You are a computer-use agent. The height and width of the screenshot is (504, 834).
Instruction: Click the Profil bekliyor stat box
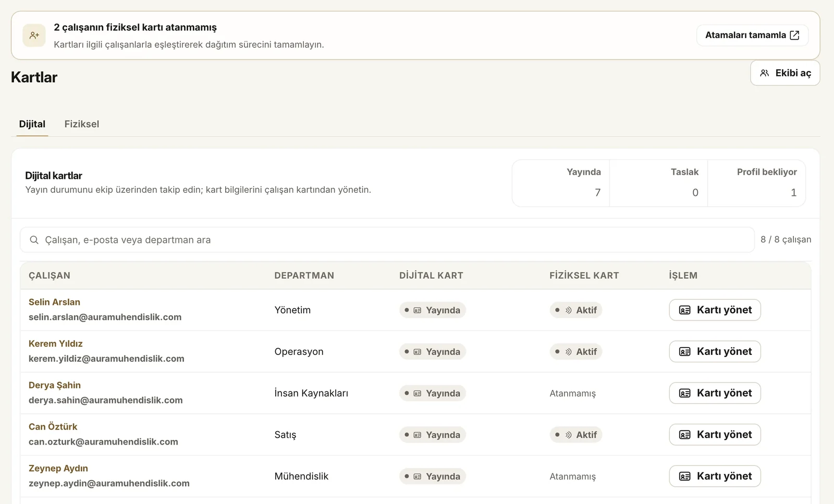coord(756,183)
